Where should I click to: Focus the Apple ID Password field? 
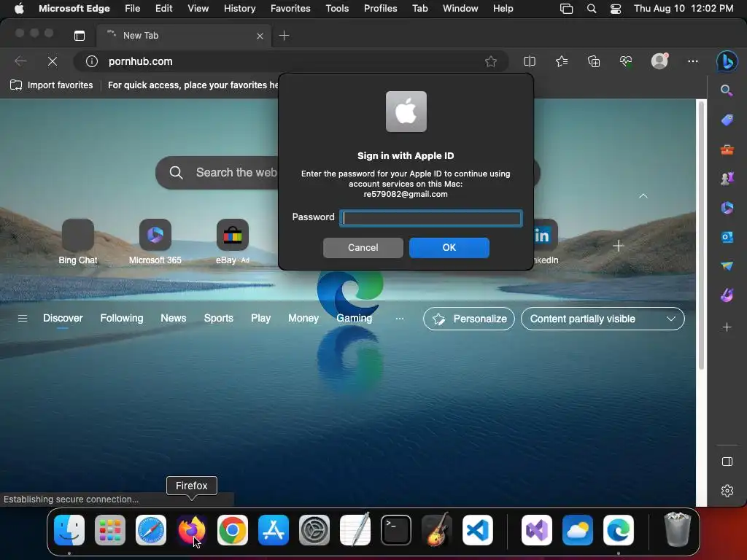pos(430,218)
